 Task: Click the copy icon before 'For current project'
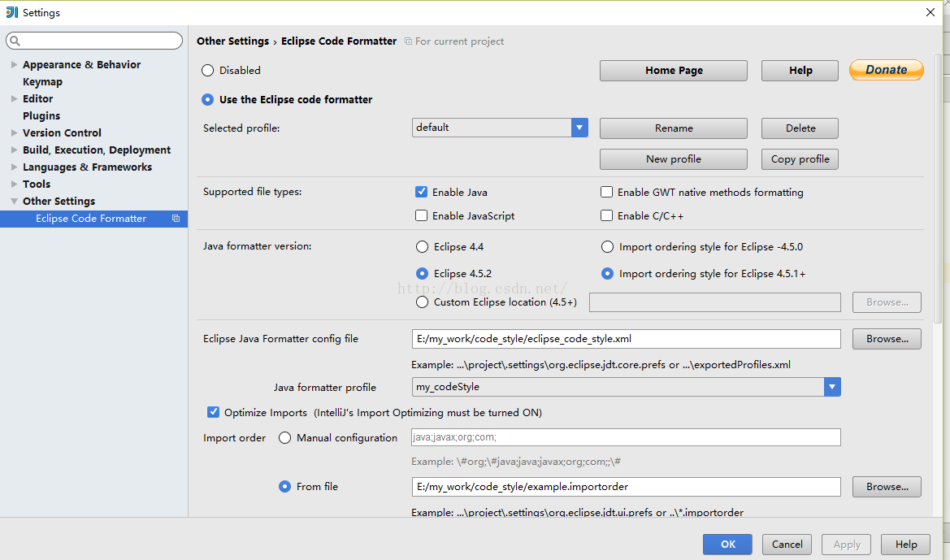point(408,41)
